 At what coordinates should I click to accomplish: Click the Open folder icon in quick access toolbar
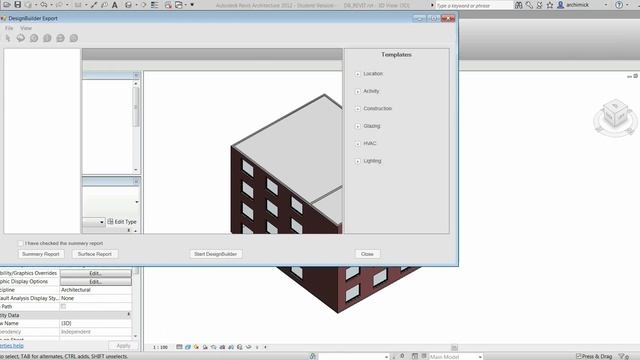(7, 5)
